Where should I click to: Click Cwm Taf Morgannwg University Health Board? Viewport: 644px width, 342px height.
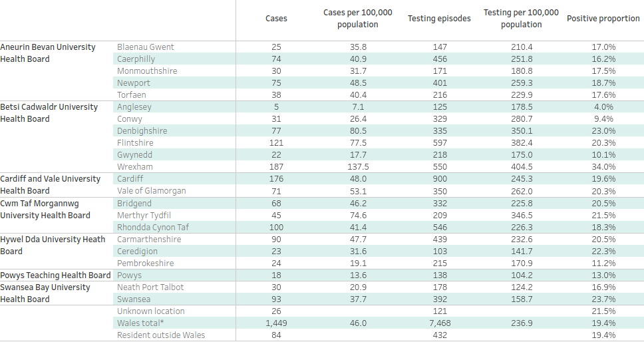(45, 209)
